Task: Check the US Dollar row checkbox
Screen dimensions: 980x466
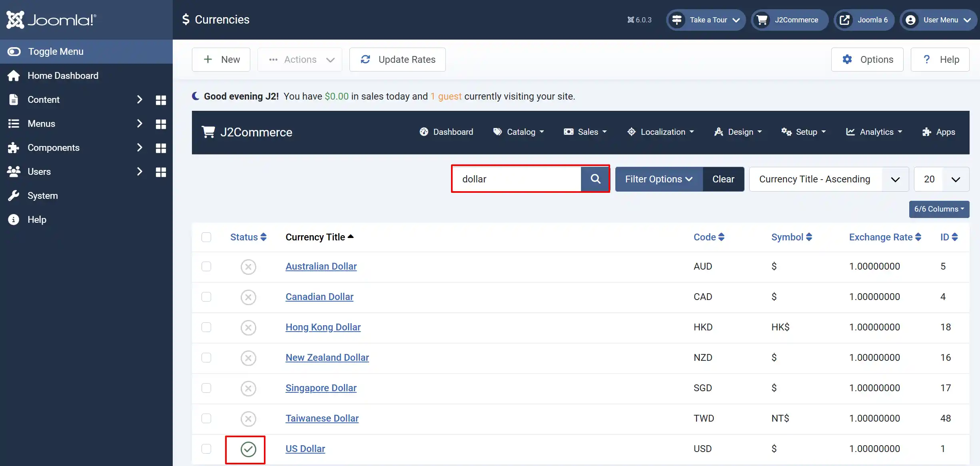Action: tap(206, 449)
